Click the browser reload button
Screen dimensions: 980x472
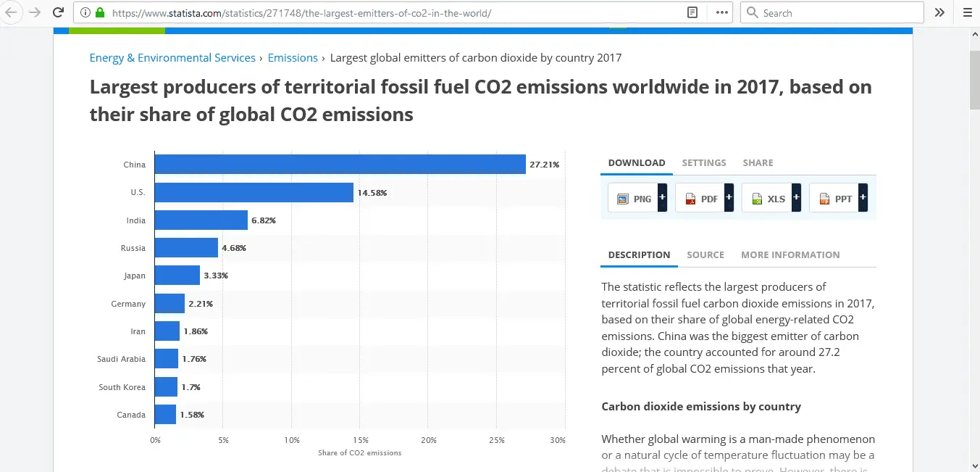pyautogui.click(x=59, y=12)
